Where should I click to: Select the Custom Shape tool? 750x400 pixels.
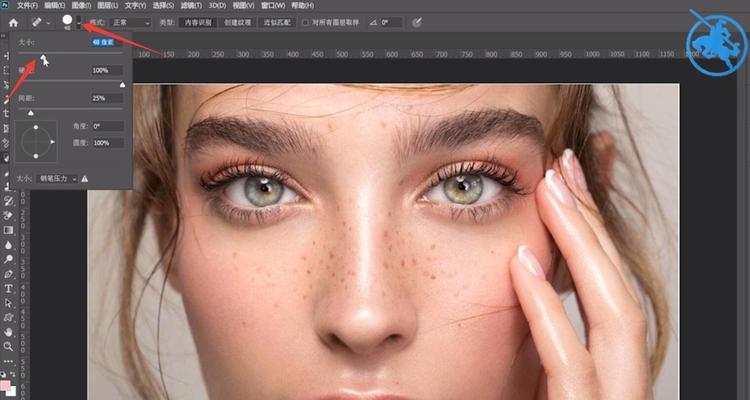pyautogui.click(x=8, y=317)
